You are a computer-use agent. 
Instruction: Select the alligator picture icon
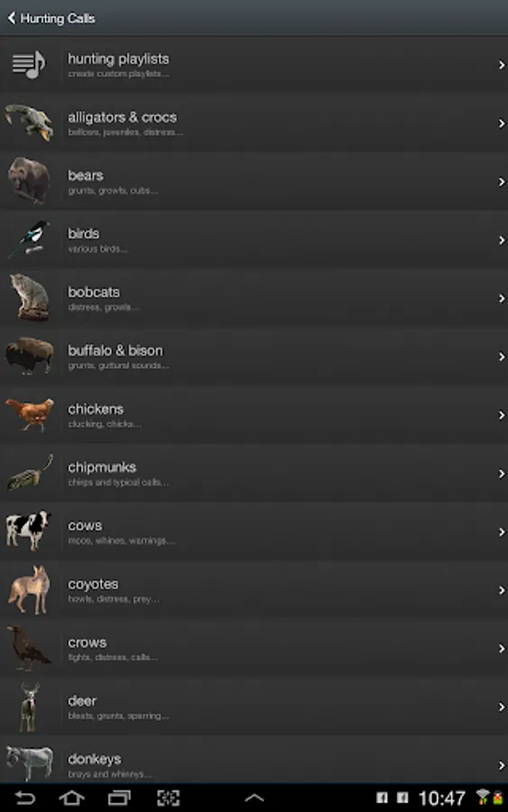click(x=30, y=122)
